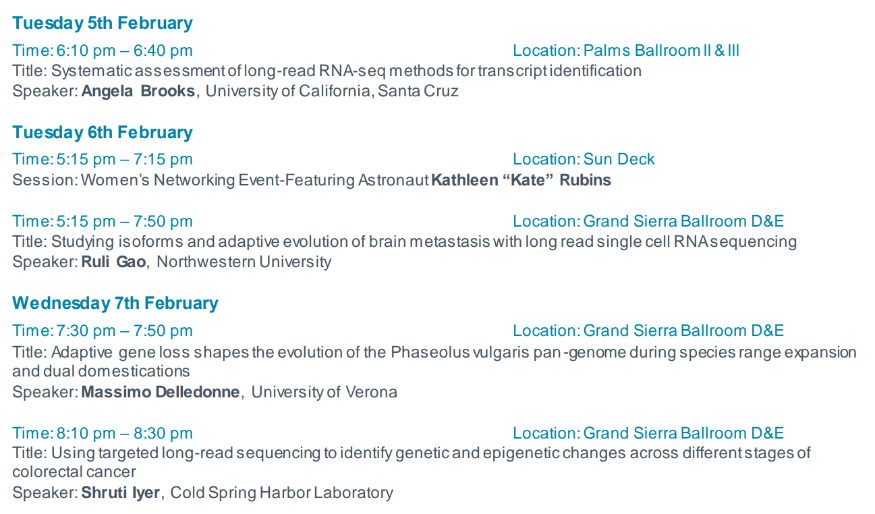Click speaker name Ruli Gao
875x514 pixels.
113,262
